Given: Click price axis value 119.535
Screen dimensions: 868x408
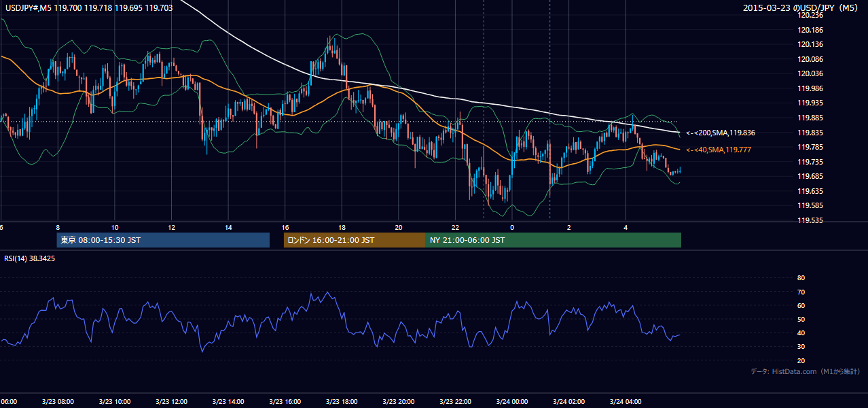Looking at the screenshot, I should pyautogui.click(x=811, y=220).
